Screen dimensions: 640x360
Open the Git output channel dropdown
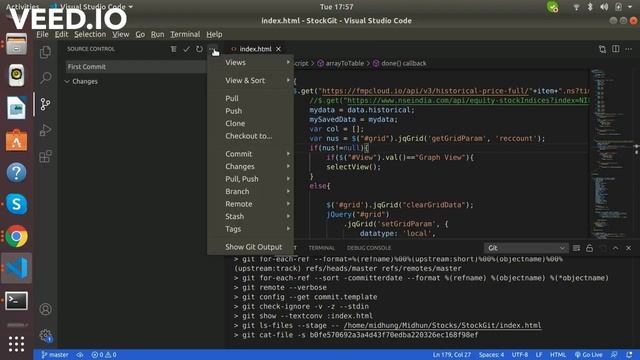point(526,248)
